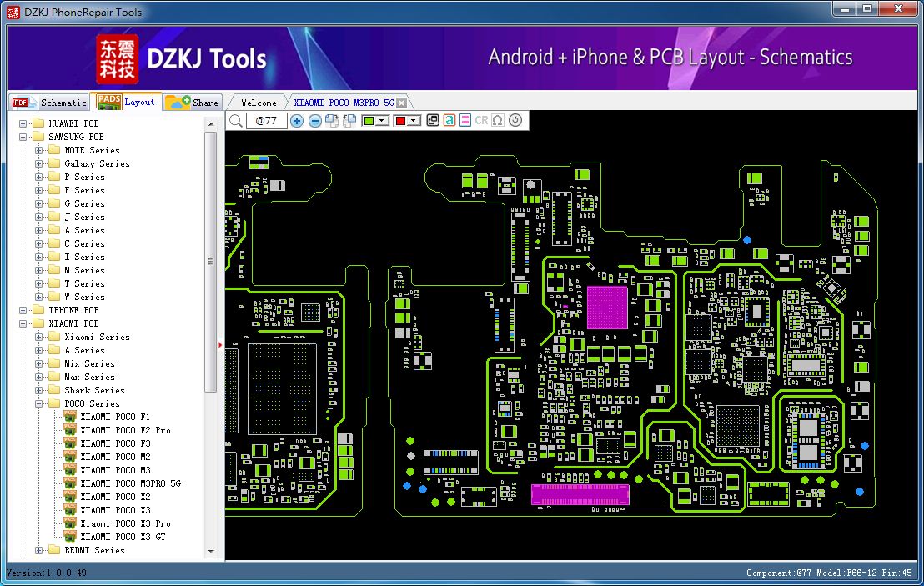Open the red color dropdown arrow
Image resolution: width=924 pixels, height=586 pixels.
click(x=414, y=121)
